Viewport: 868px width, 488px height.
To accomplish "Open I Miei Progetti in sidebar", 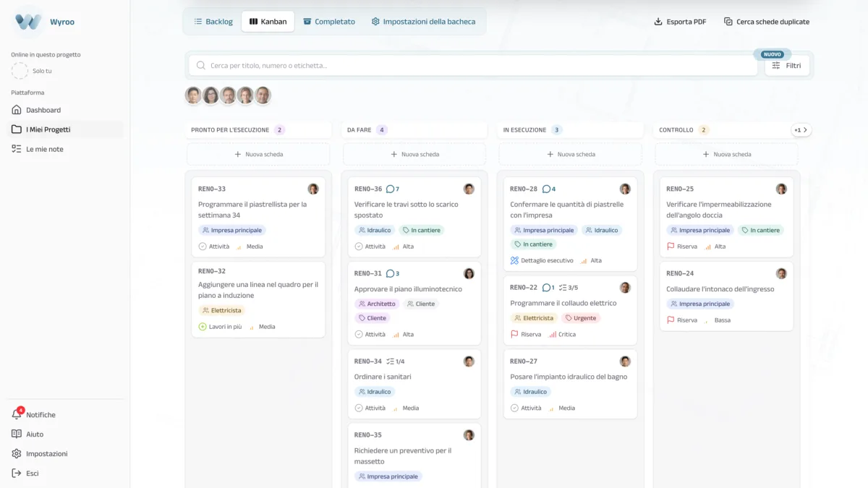I will click(x=66, y=129).
